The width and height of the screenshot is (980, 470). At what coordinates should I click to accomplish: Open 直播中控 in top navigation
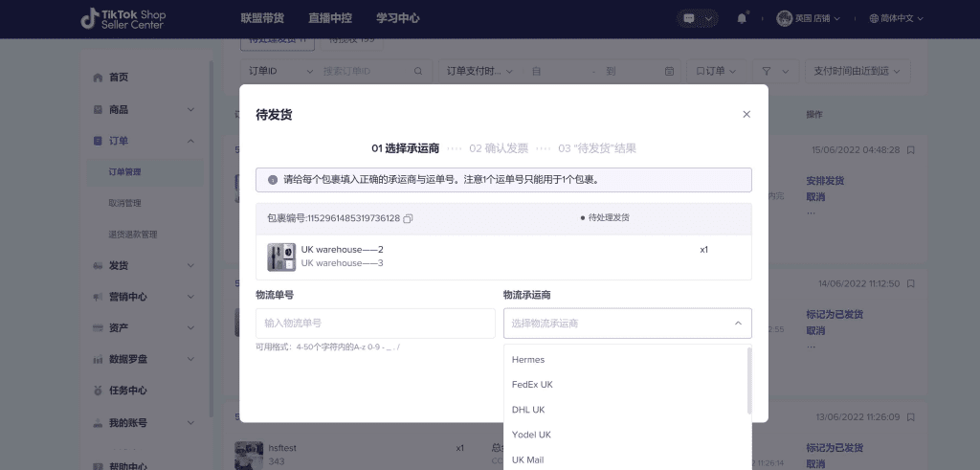pyautogui.click(x=330, y=18)
